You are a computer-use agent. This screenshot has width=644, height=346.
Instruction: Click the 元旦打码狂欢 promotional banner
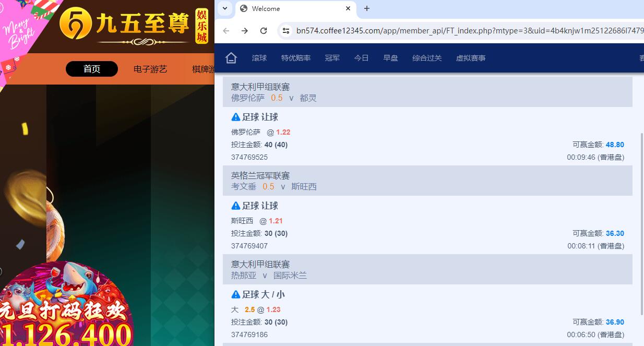click(x=67, y=304)
